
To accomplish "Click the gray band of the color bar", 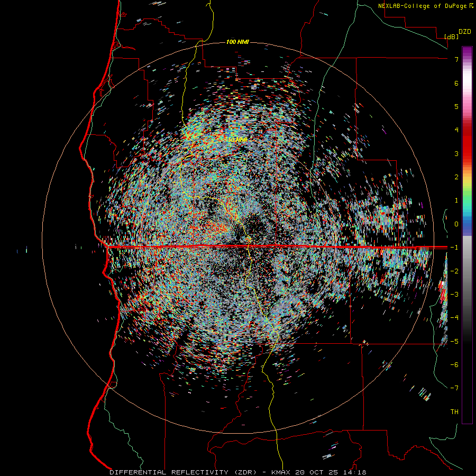I will click(467, 273).
